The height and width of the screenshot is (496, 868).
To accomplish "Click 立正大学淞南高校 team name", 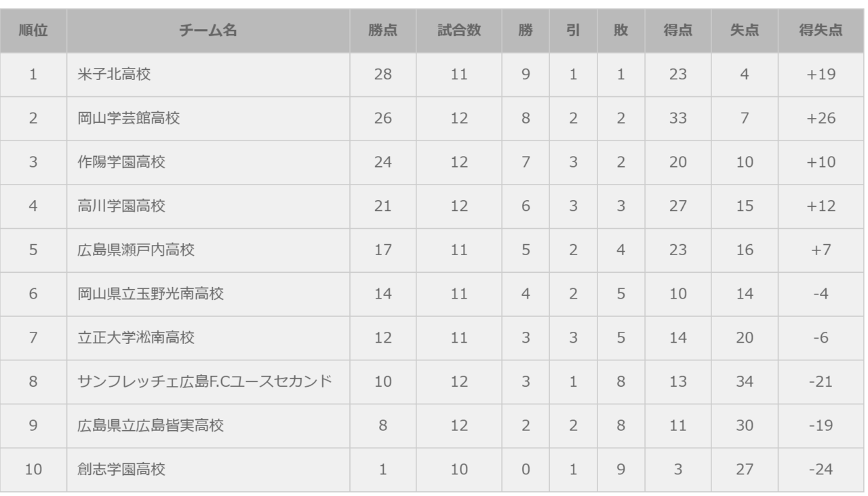I will (x=136, y=338).
